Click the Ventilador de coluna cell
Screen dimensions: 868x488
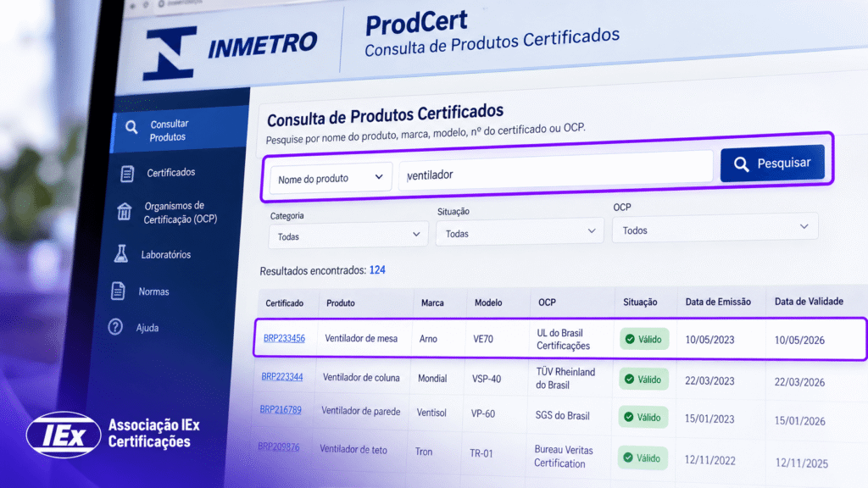[x=361, y=378]
